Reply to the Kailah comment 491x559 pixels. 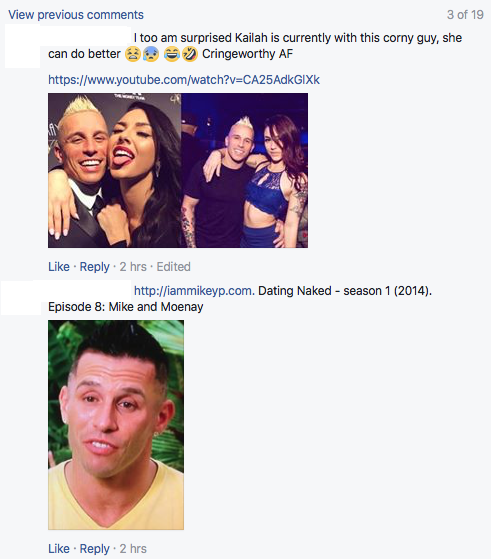coord(94,267)
